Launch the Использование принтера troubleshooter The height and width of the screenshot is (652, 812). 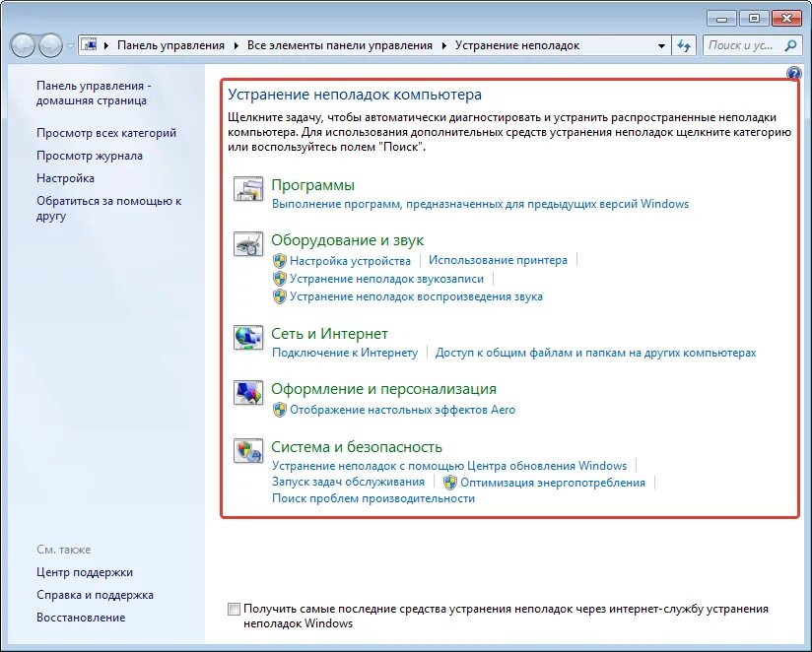coord(499,260)
